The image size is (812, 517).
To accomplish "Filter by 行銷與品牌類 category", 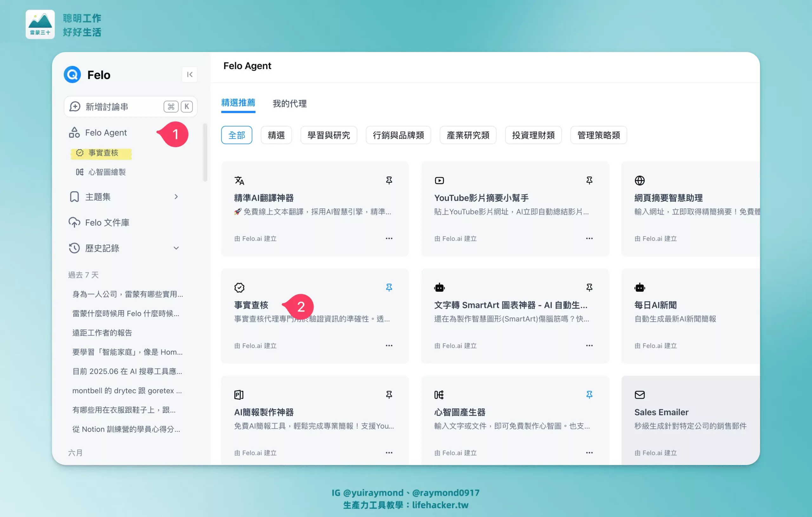I will [x=398, y=135].
